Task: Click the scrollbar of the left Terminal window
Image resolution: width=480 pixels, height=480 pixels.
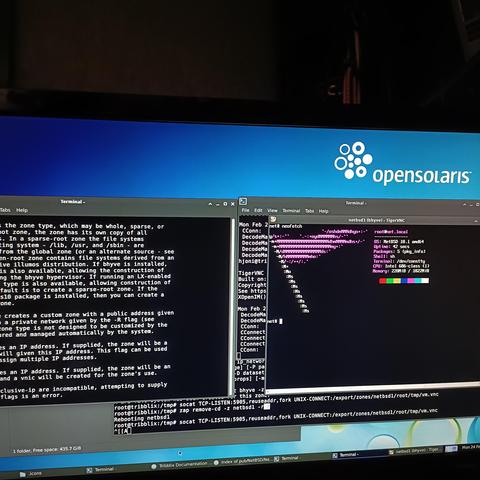Action: coord(232,307)
